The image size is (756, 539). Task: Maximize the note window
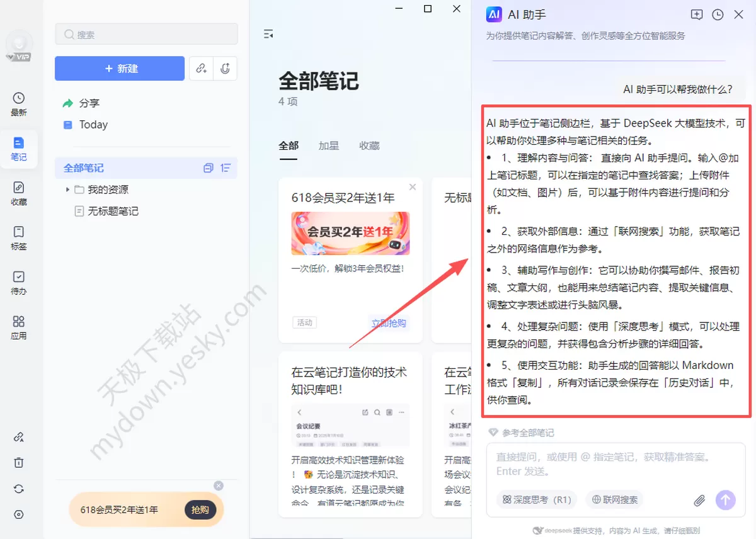click(x=428, y=8)
